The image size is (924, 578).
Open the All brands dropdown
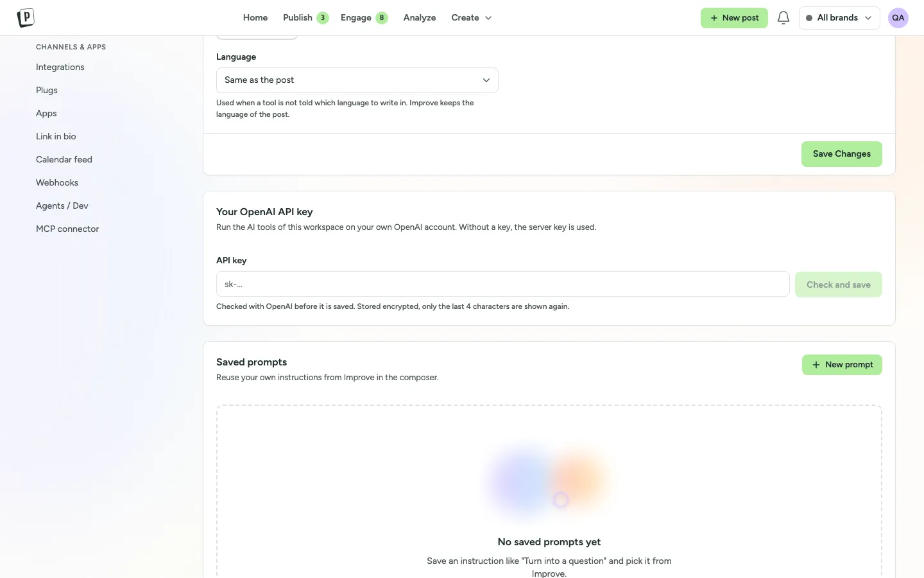click(839, 18)
